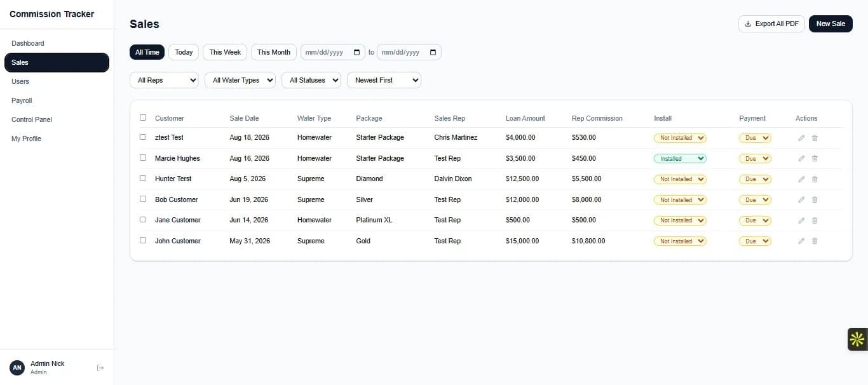The width and height of the screenshot is (868, 385).
Task: Check the Hunter Terst row checkbox
Action: 143,178
